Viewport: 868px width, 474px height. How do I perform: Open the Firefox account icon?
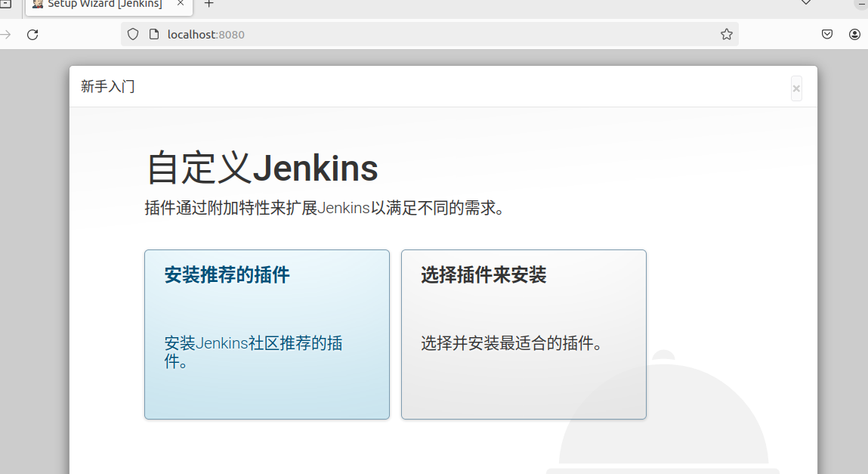coord(854,34)
